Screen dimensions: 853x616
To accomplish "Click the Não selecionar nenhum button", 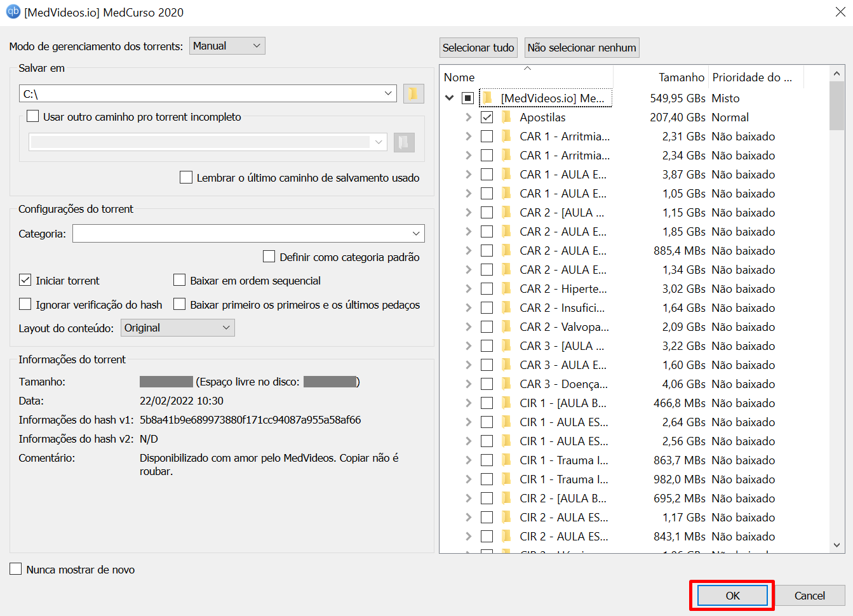I will [581, 48].
